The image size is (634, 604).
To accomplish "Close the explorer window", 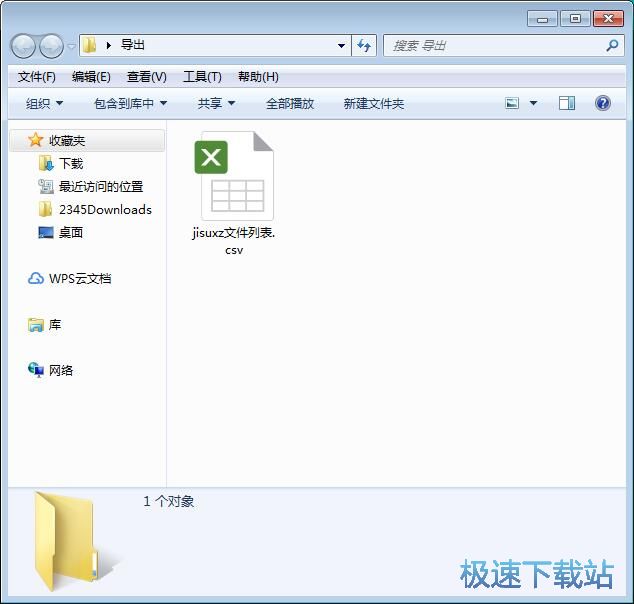I will (x=608, y=19).
